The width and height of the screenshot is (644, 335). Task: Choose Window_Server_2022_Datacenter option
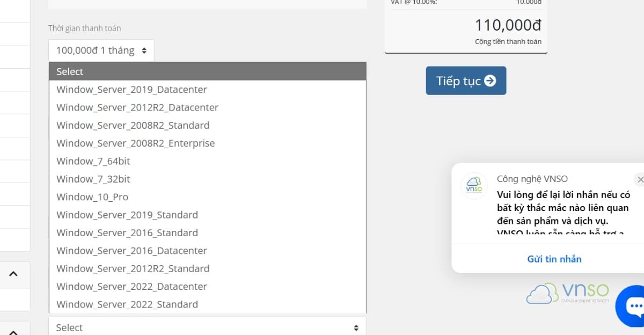pyautogui.click(x=207, y=286)
